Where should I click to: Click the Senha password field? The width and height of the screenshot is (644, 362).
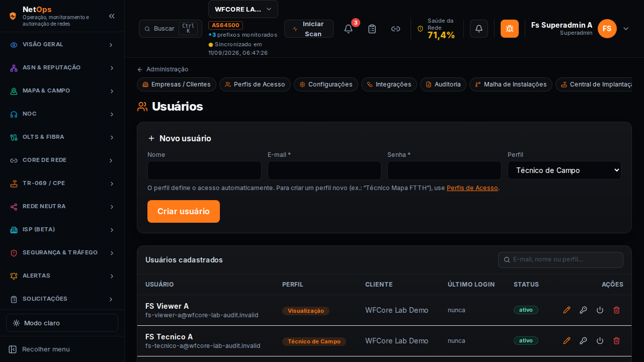pos(444,170)
